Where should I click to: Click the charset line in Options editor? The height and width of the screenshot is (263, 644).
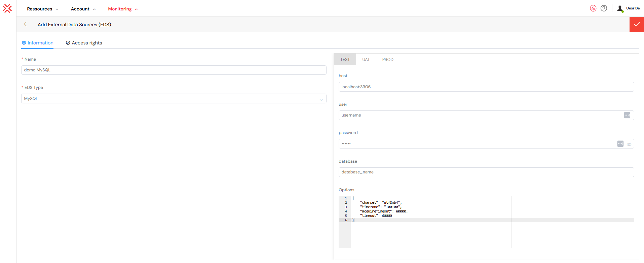tap(381, 203)
